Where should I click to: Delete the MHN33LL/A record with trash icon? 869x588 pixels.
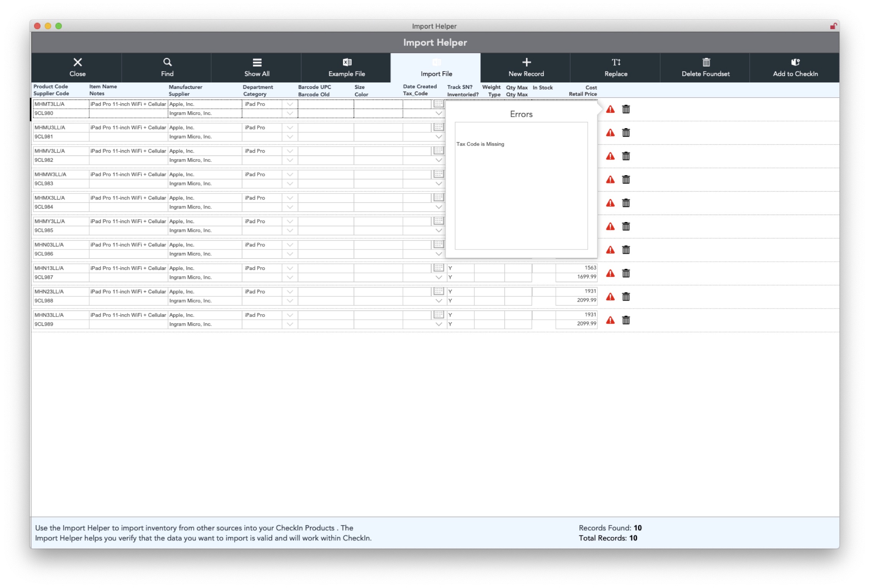point(626,320)
